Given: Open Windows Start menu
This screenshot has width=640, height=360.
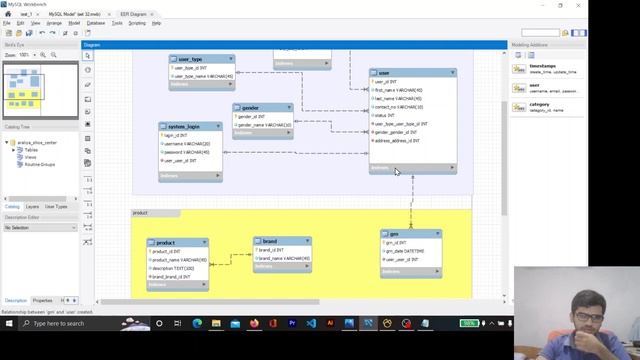Looking at the screenshot, I should pyautogui.click(x=9, y=324).
